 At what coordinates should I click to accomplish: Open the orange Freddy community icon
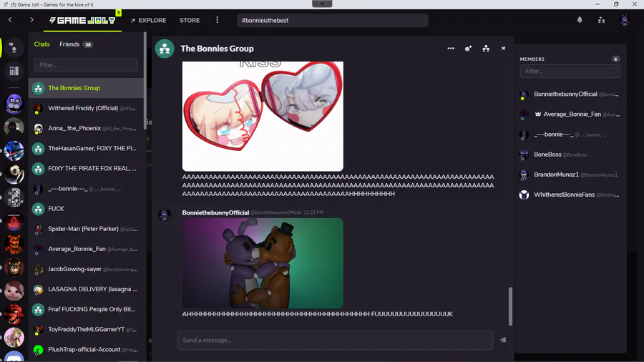pyautogui.click(x=14, y=244)
